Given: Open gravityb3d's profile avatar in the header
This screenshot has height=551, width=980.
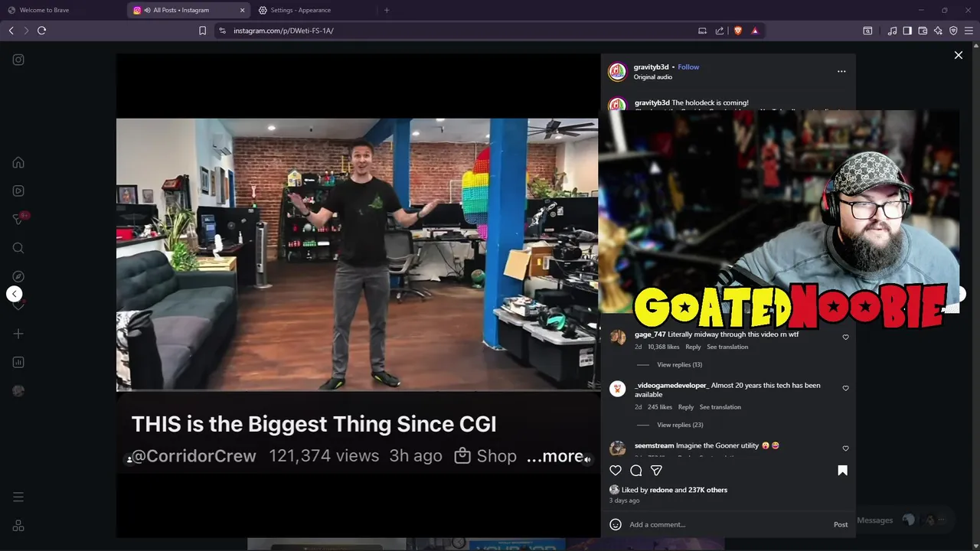Looking at the screenshot, I should [x=617, y=72].
